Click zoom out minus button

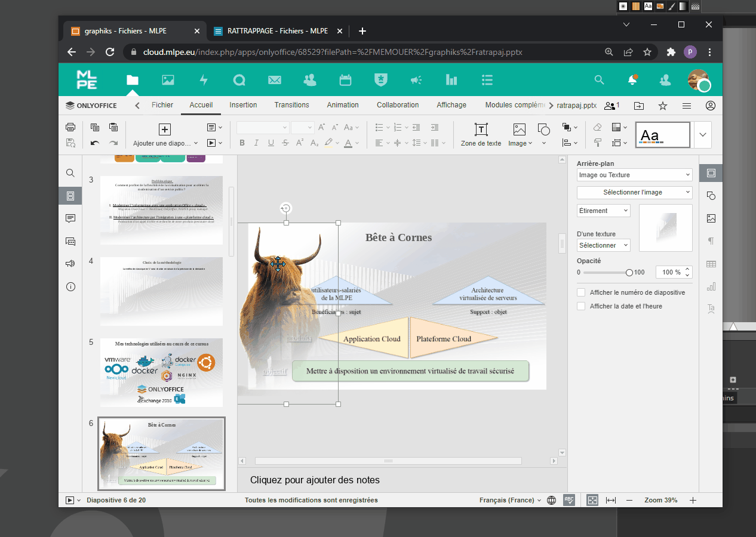(629, 500)
